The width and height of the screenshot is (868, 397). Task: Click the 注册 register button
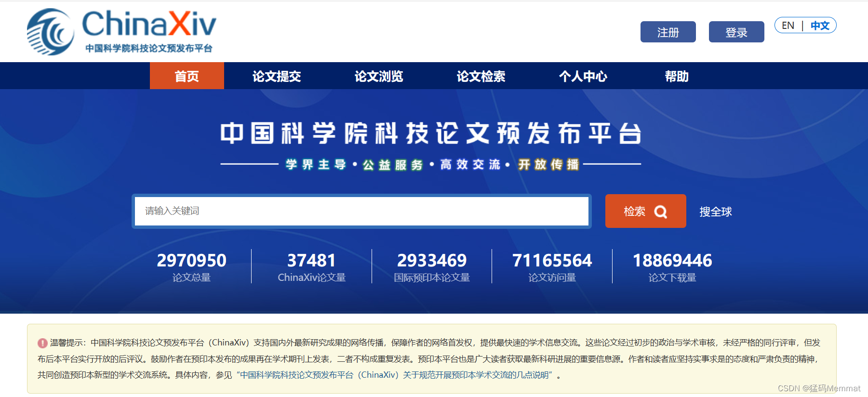click(668, 32)
